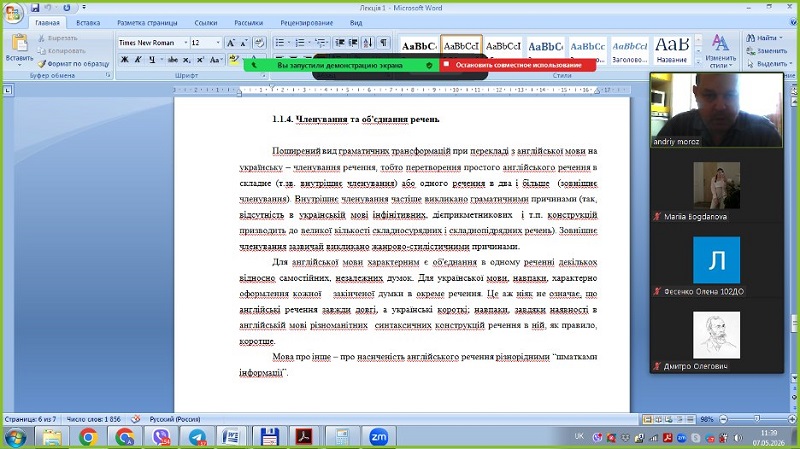Click the Формат по образцу painter
This screenshot has height=449, width=800.
[73, 64]
